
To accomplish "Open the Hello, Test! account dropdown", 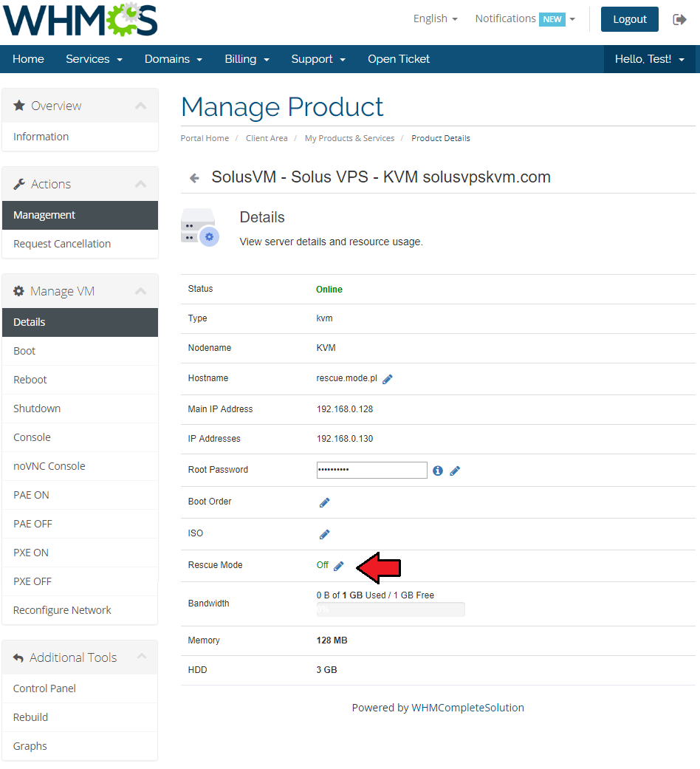I will [650, 59].
